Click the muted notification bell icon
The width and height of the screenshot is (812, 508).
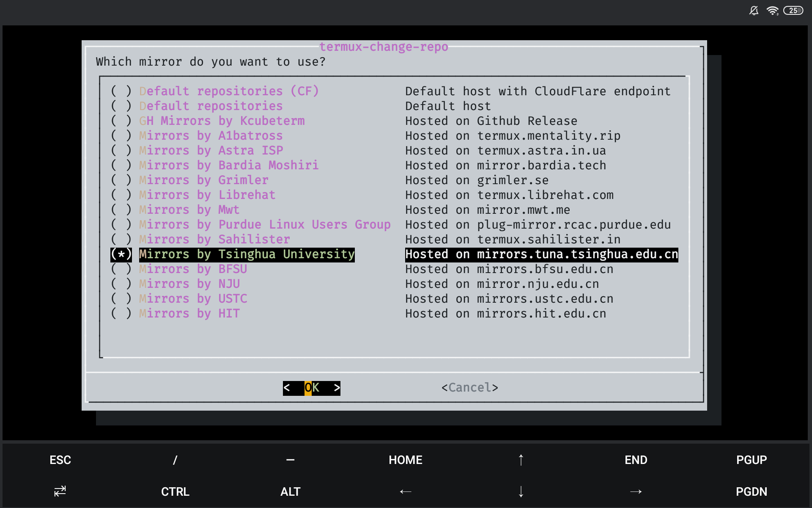[x=754, y=11]
